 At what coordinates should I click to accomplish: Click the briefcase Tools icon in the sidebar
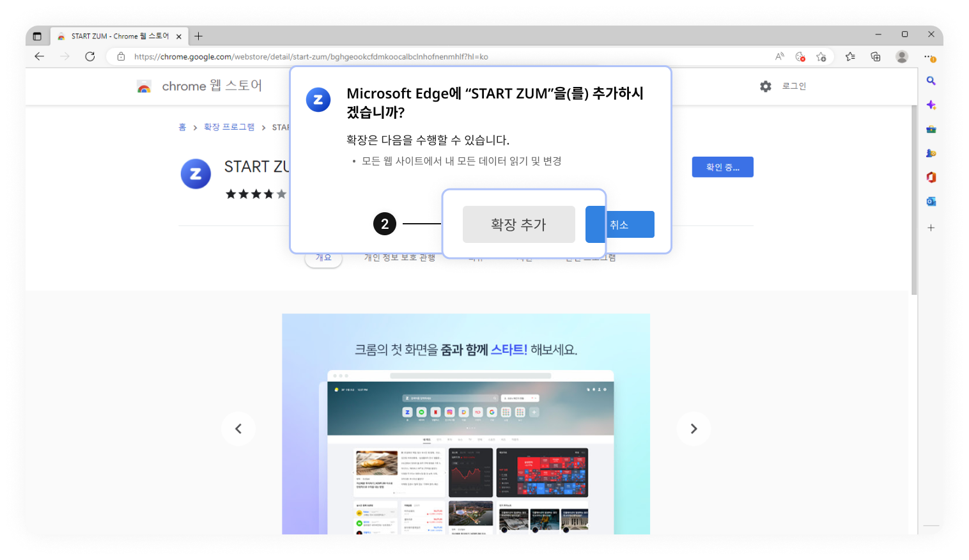(x=931, y=128)
